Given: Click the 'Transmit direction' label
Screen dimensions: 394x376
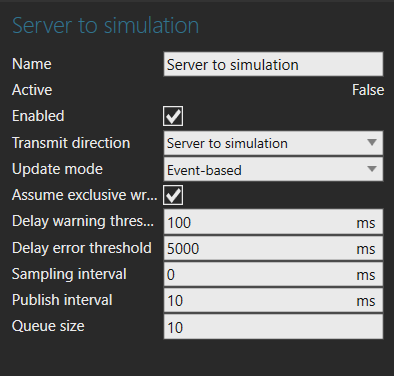Looking at the screenshot, I should (71, 143).
